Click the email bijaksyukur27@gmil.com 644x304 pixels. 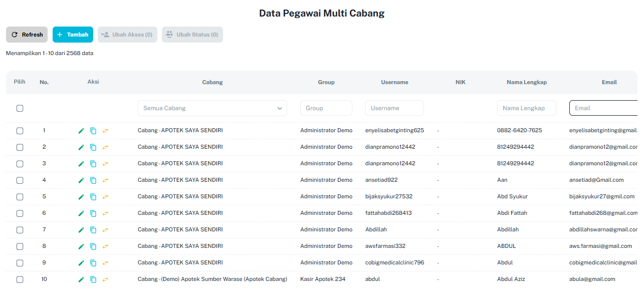tap(602, 196)
